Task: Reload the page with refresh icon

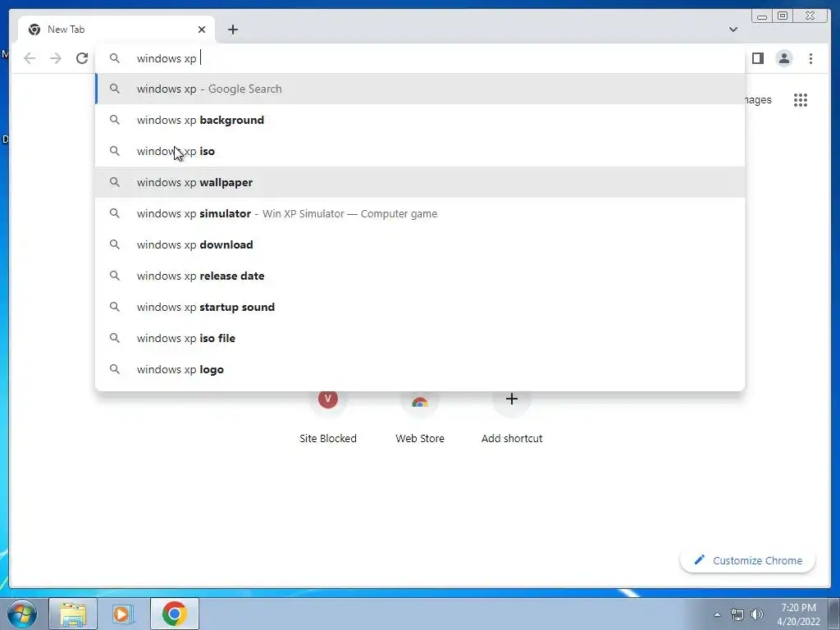Action: [82, 58]
